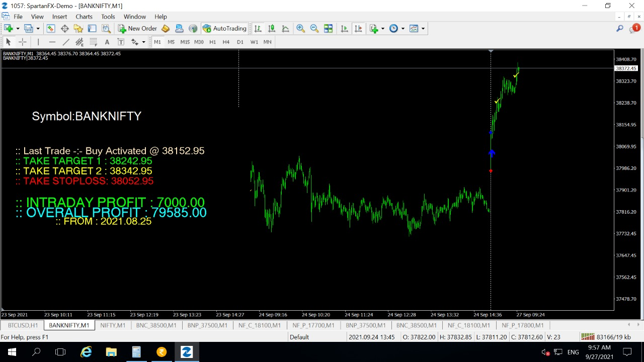Open the Profiles icon
This screenshot has height=362, width=644.
pyautogui.click(x=29, y=29)
